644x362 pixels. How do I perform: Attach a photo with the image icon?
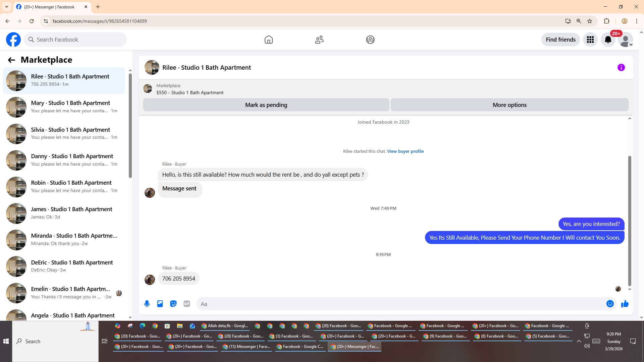(x=160, y=304)
